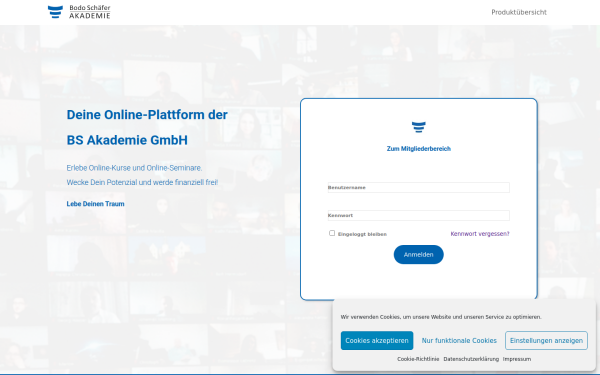Open Einstellungen anzeigen cookie settings
Viewport: 600px width, 375px height.
[546, 341]
